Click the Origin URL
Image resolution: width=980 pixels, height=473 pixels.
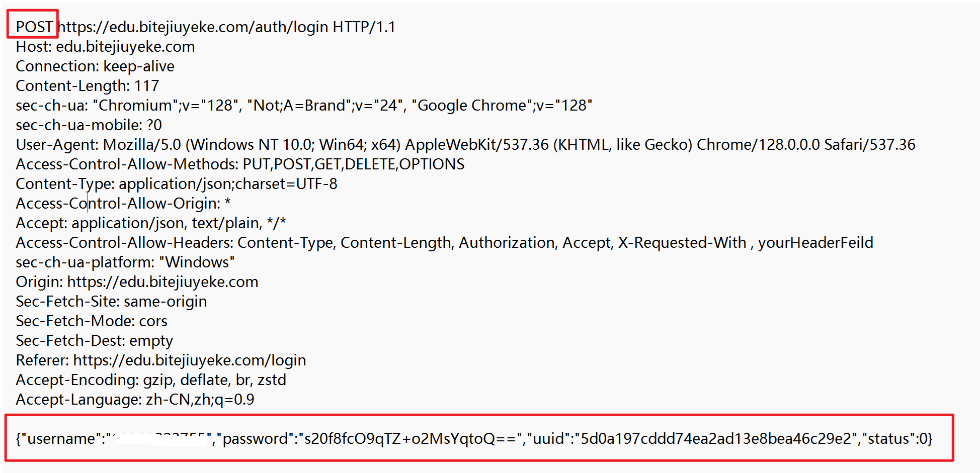point(162,281)
